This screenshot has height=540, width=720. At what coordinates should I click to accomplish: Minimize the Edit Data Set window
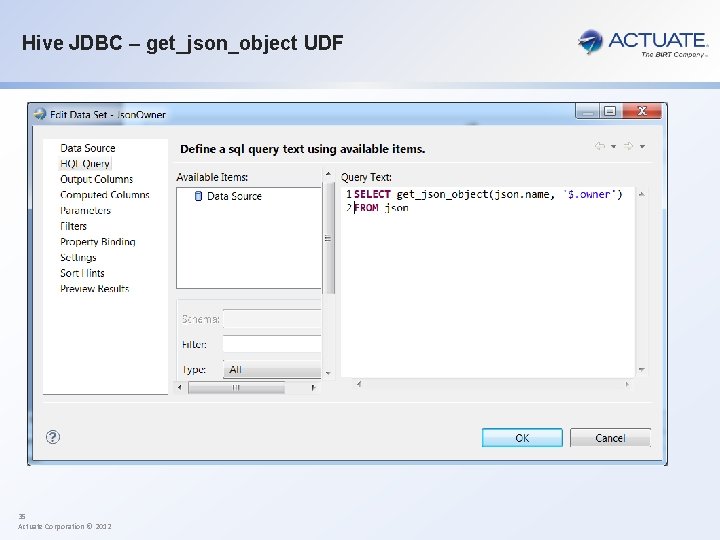[x=587, y=111]
